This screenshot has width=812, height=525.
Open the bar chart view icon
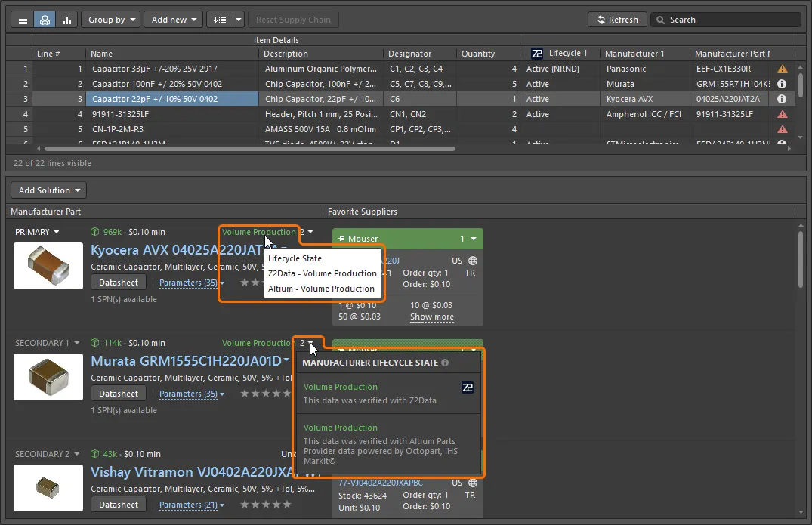pyautogui.click(x=66, y=20)
